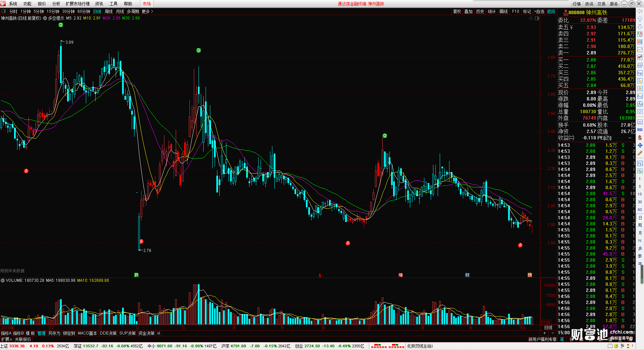The image size is (644, 350).
Task: Click the 关联报价 tab at bottom
Action: click(23, 339)
